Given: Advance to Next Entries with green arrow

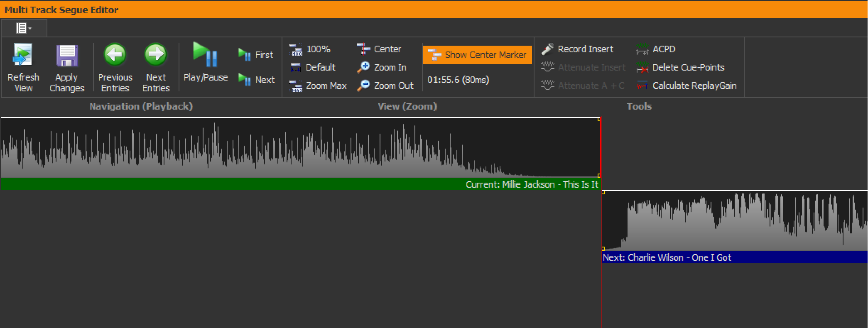Looking at the screenshot, I should pos(156,55).
